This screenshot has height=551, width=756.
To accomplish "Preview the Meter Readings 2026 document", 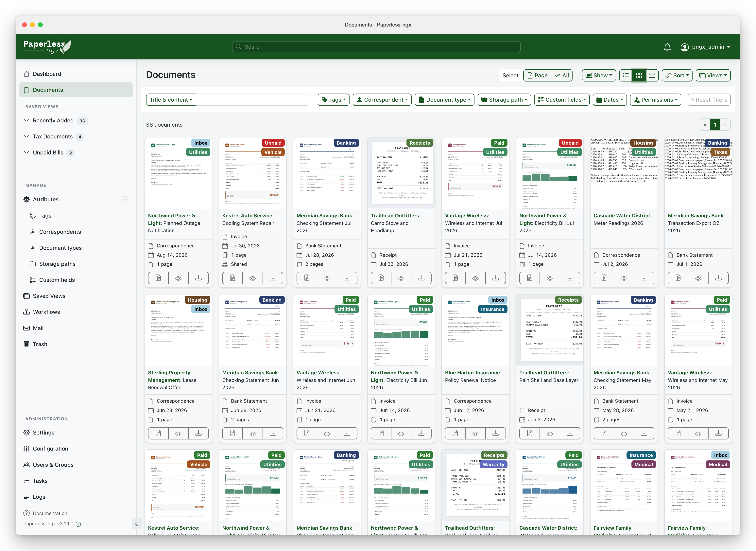I will (624, 278).
